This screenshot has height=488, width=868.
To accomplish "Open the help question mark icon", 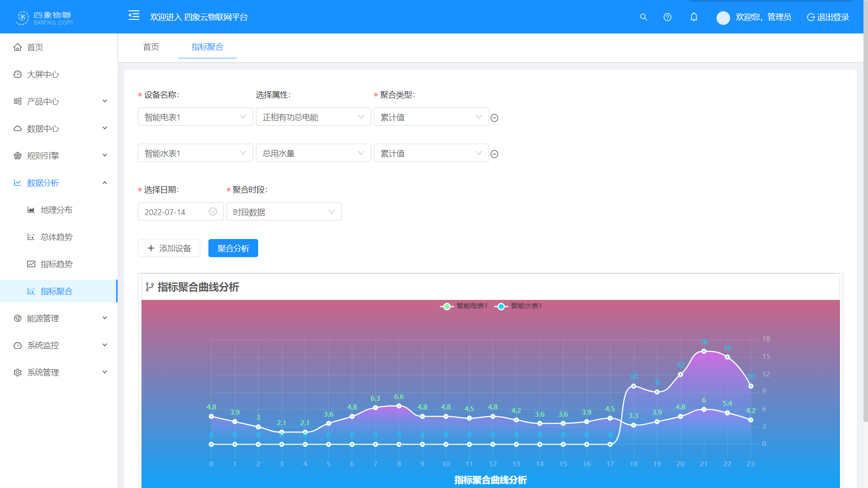I will tap(667, 17).
